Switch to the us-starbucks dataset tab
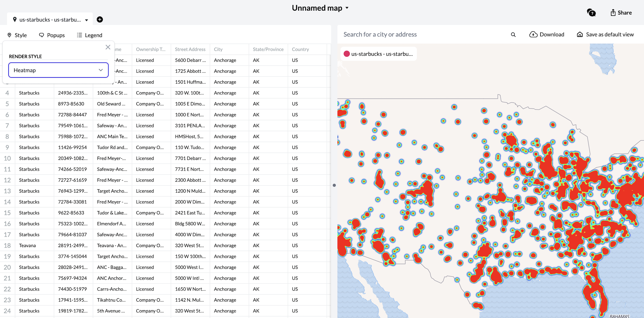The height and width of the screenshot is (318, 644). [x=49, y=19]
